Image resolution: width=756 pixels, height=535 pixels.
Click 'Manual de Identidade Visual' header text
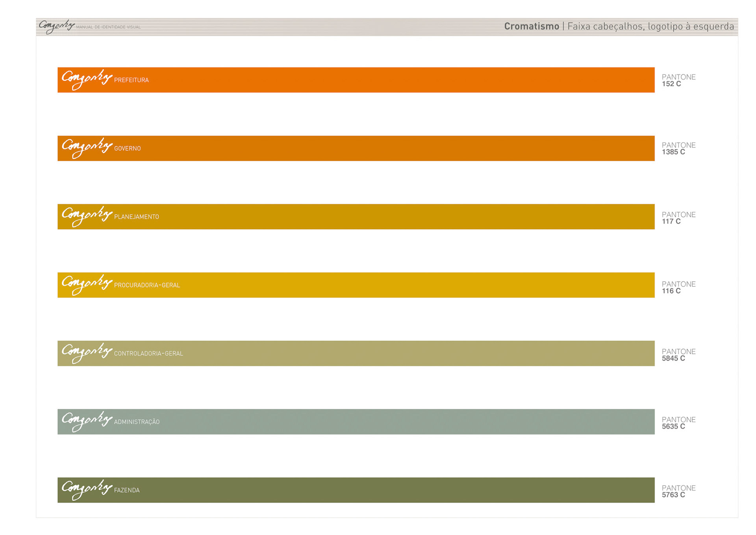(108, 27)
